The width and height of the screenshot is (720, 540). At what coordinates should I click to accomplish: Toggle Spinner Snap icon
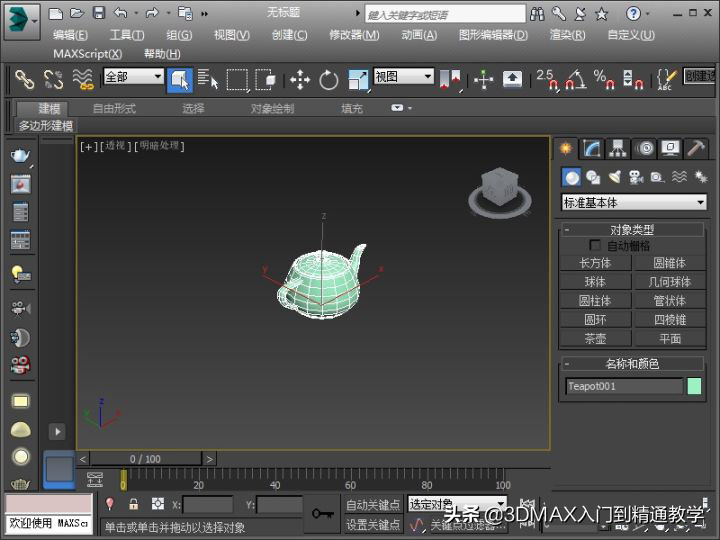point(633,80)
